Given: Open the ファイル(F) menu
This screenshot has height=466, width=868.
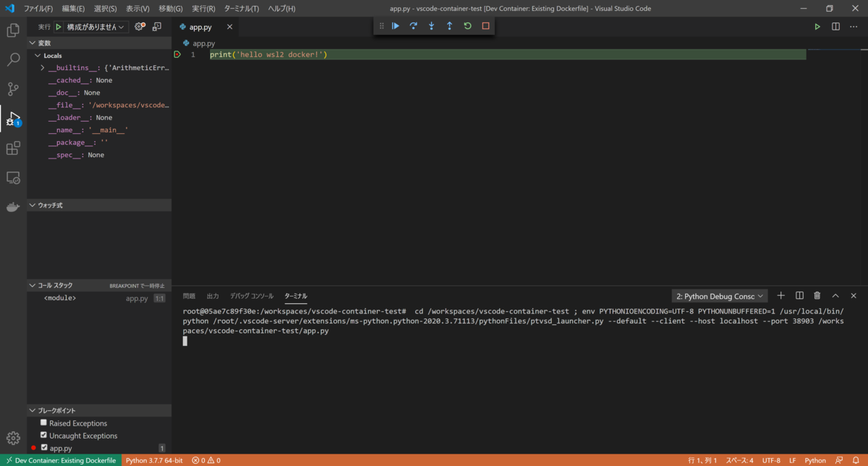Looking at the screenshot, I should (x=38, y=9).
